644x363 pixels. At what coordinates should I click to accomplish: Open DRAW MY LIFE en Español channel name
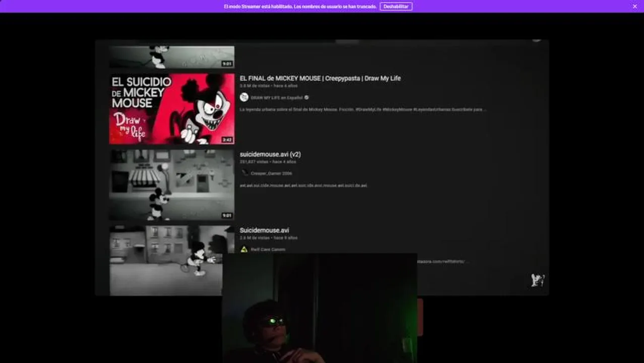(277, 98)
